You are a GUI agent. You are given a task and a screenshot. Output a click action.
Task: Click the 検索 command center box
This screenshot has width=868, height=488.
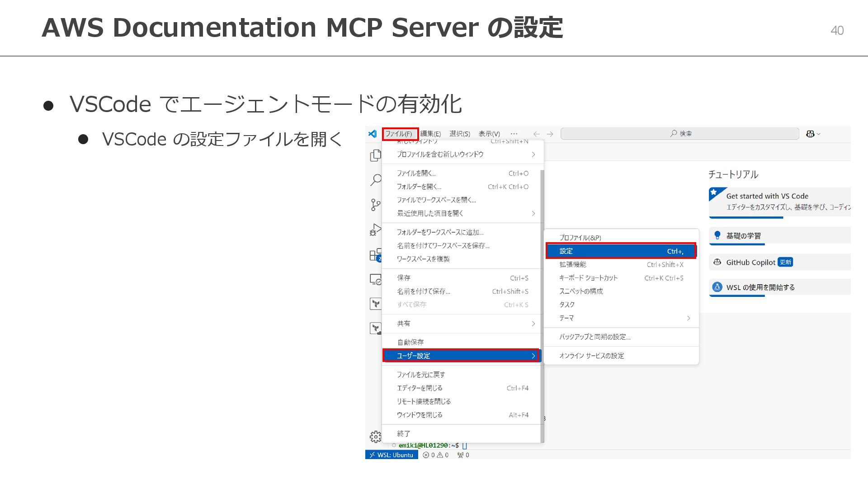[680, 134]
